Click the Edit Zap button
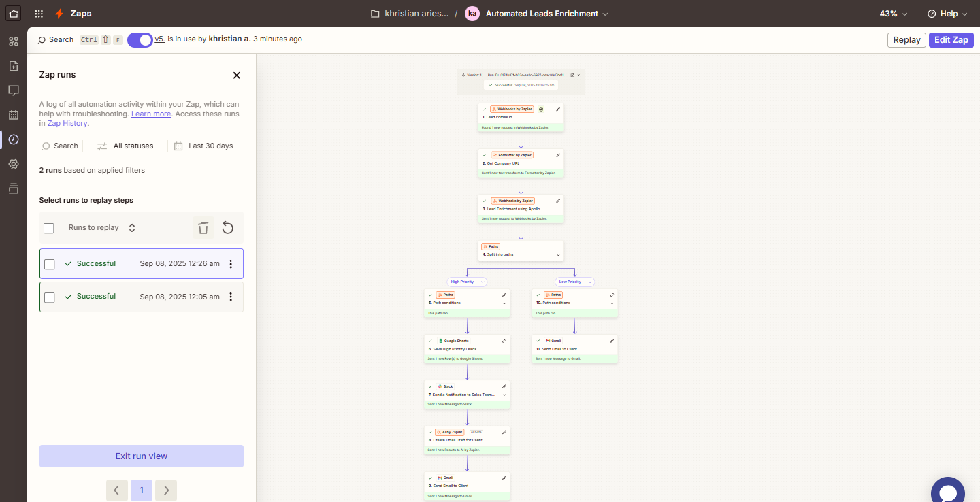Viewport: 980px width, 502px height. pos(951,40)
